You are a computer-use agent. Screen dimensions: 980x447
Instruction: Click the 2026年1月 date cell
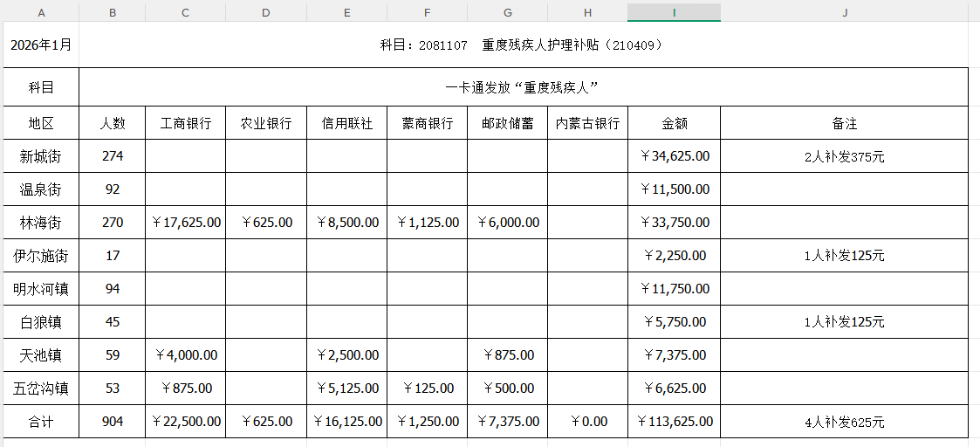[x=40, y=45]
